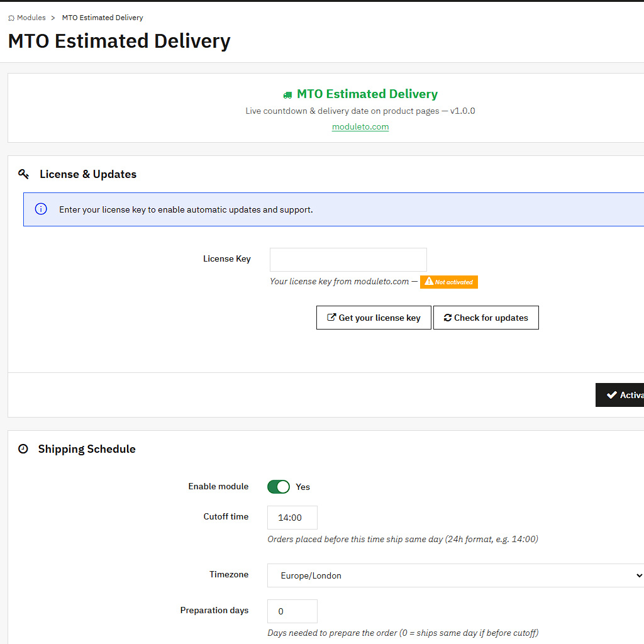Click the blue info icon in the notice
This screenshot has width=644, height=644.
[41, 209]
